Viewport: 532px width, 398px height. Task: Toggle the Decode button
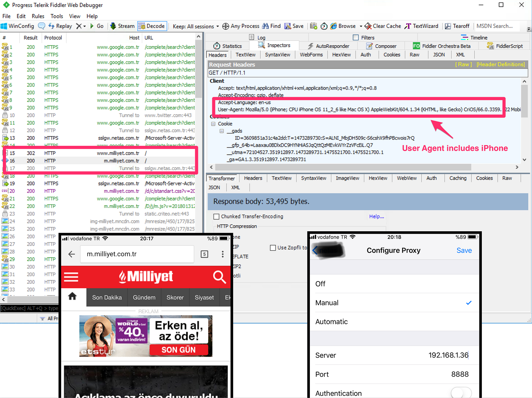[152, 26]
